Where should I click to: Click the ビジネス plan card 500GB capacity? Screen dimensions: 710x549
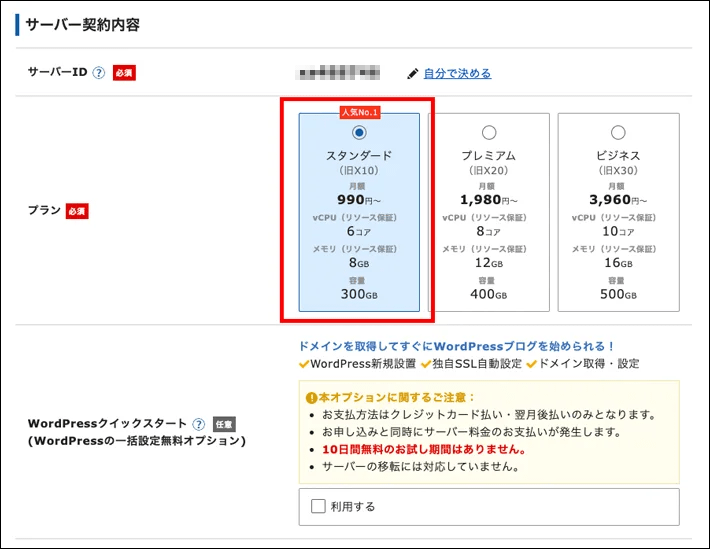[x=618, y=294]
